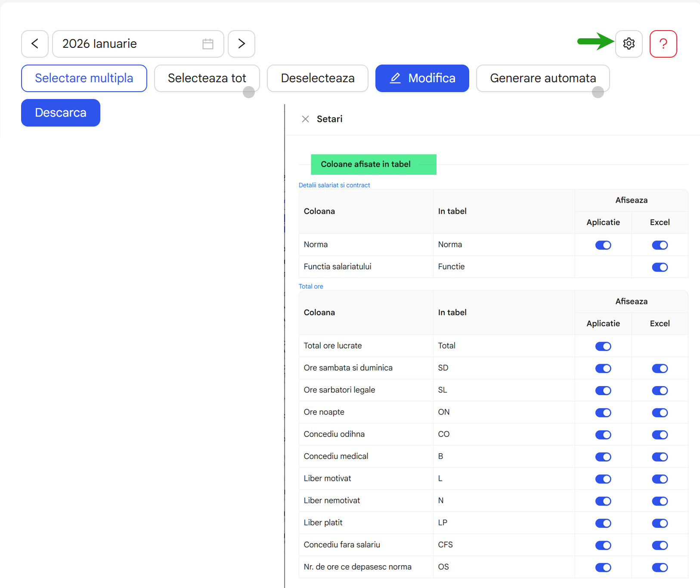Screen dimensions: 700x588
Task: Select the Coloane afisate in tabel tab
Action: click(x=373, y=164)
